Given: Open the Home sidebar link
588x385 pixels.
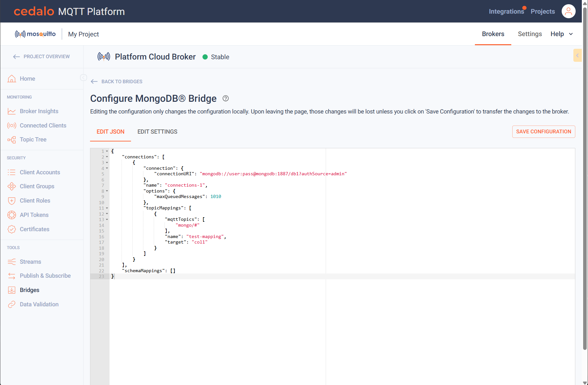Looking at the screenshot, I should [x=27, y=79].
